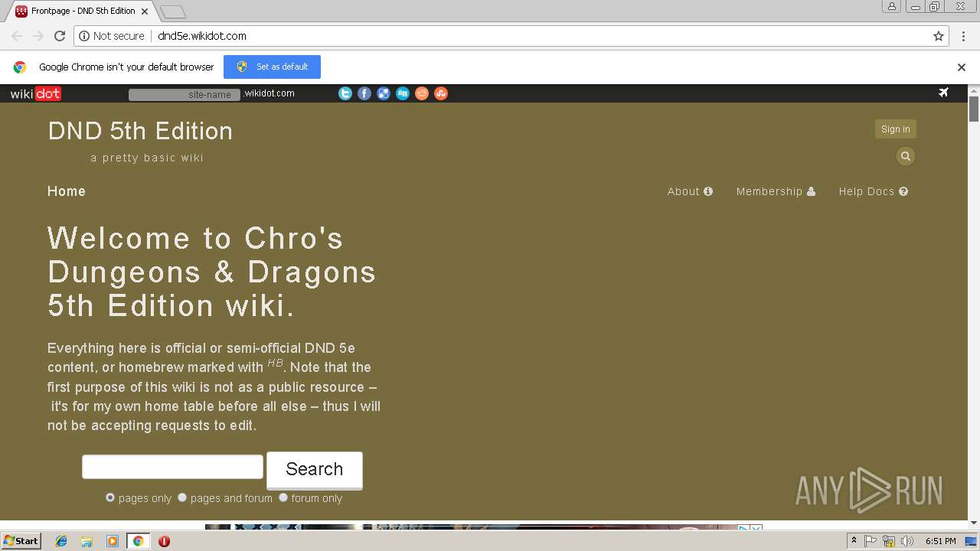Click the Wikidot logo
The height and width of the screenshot is (551, 980).
tap(35, 93)
